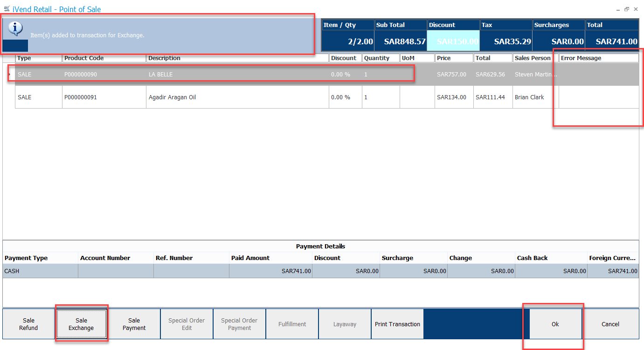Click the Ref. Number column header
The width and height of the screenshot is (644, 350).
point(191,258)
